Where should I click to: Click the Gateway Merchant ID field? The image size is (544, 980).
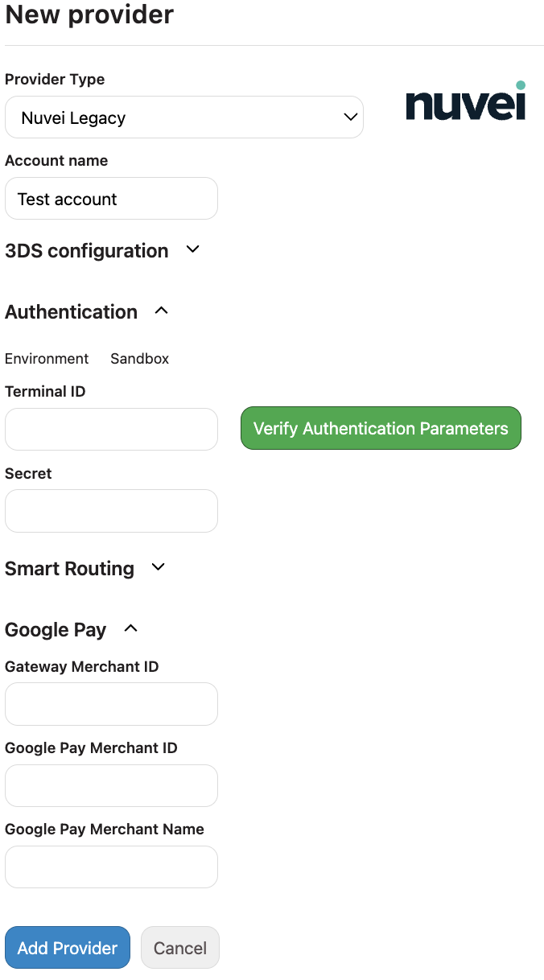coord(111,704)
